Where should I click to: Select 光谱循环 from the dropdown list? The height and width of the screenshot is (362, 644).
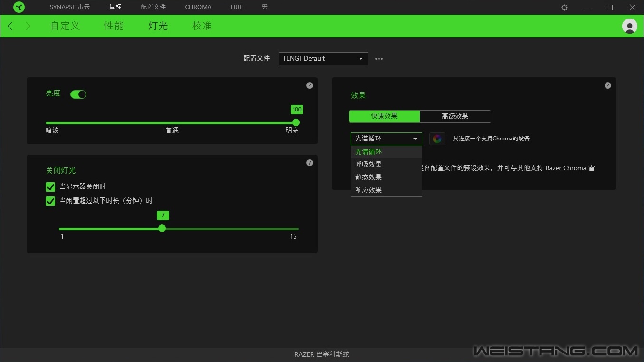coord(387,152)
